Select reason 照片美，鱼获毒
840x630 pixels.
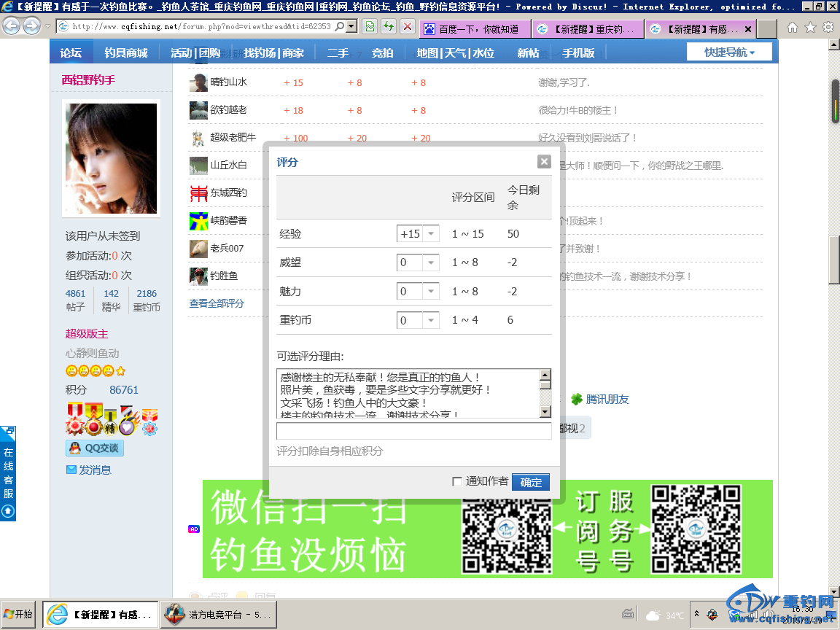(385, 390)
